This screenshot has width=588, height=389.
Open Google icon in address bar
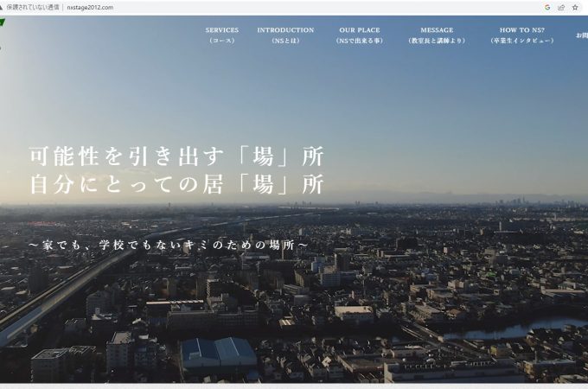point(547,7)
